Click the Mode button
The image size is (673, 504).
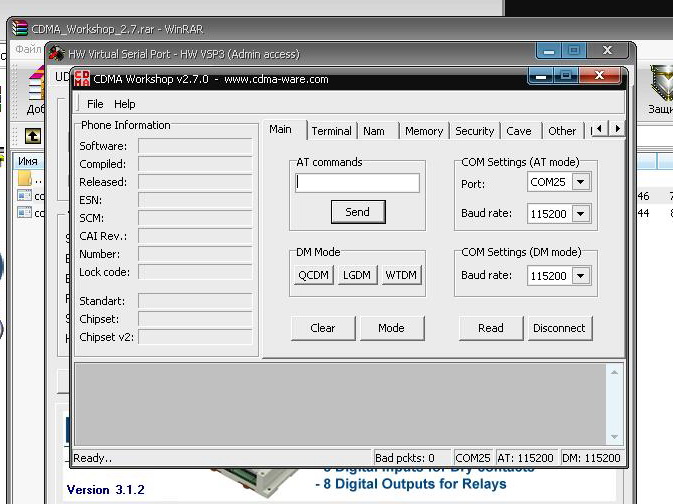pos(391,328)
